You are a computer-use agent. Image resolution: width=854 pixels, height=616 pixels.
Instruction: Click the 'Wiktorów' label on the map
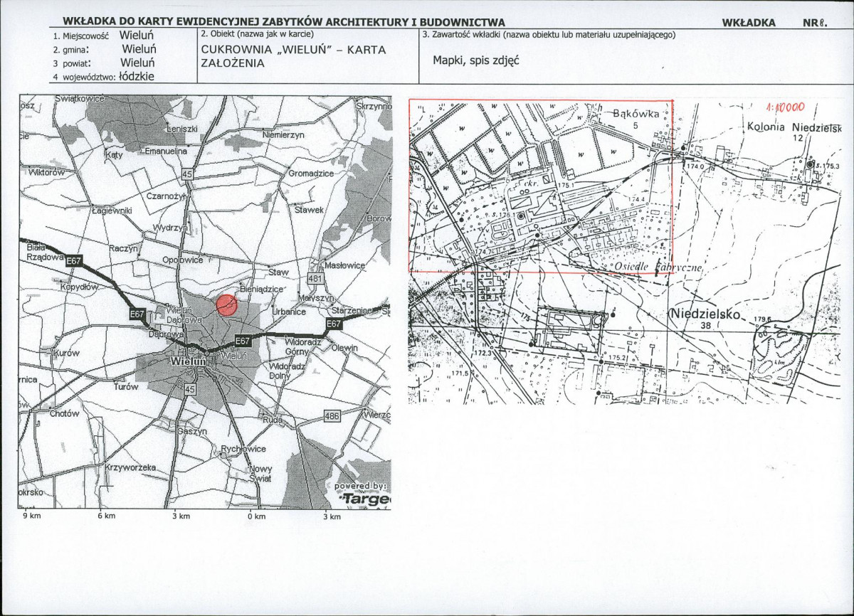pos(47,173)
